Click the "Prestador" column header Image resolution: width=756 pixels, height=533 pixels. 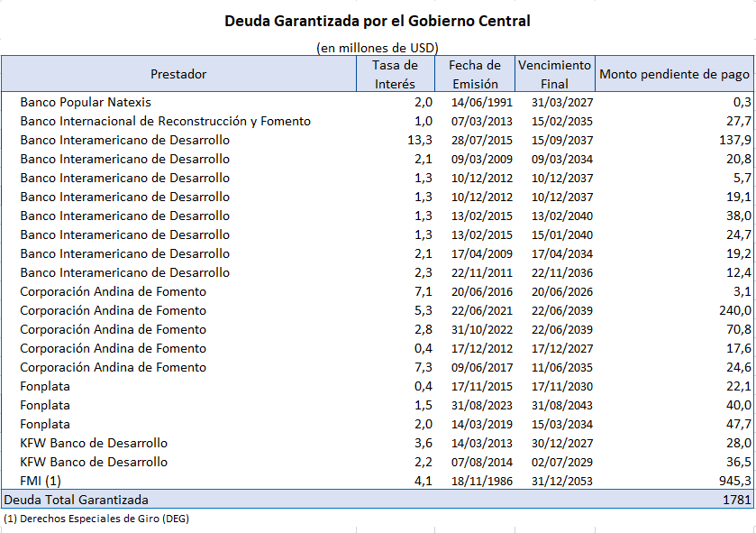click(178, 74)
